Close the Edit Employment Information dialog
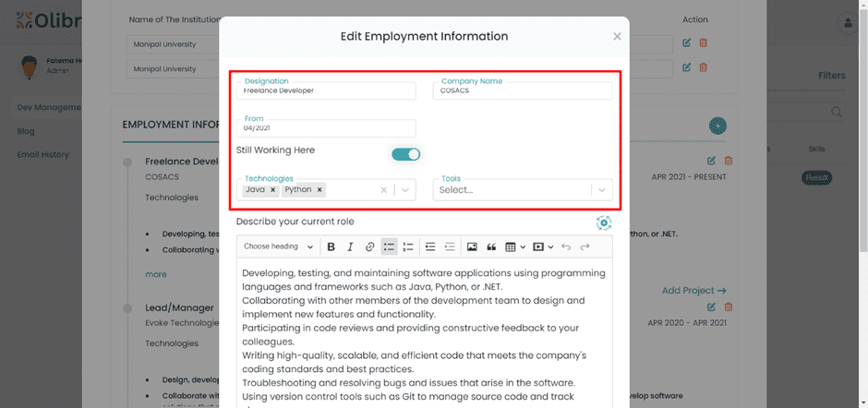The width and height of the screenshot is (868, 408). click(617, 37)
